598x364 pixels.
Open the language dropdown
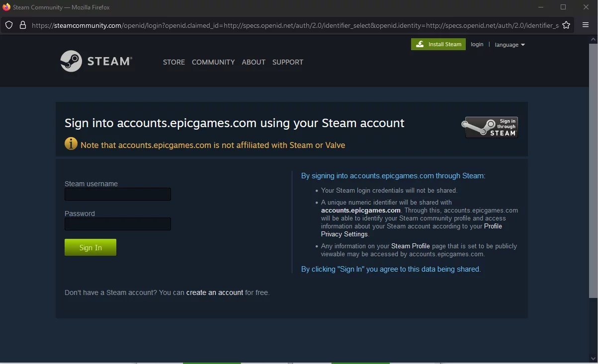[x=510, y=45]
